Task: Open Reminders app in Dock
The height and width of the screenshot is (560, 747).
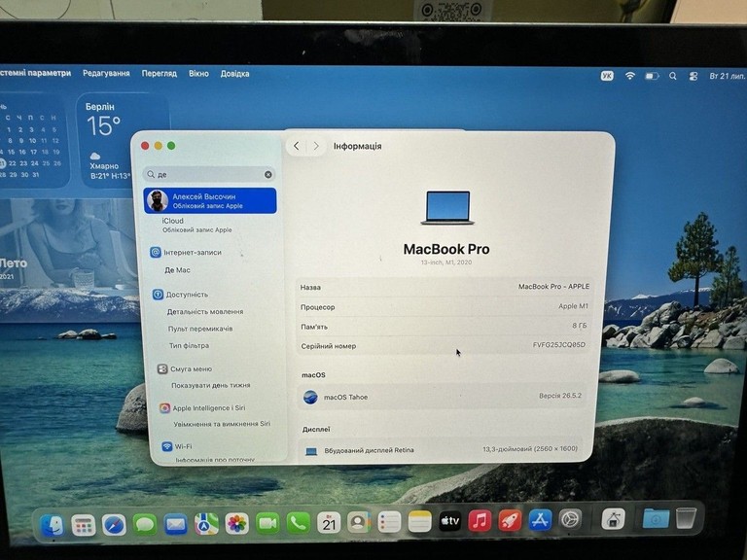Action: pyautogui.click(x=389, y=522)
